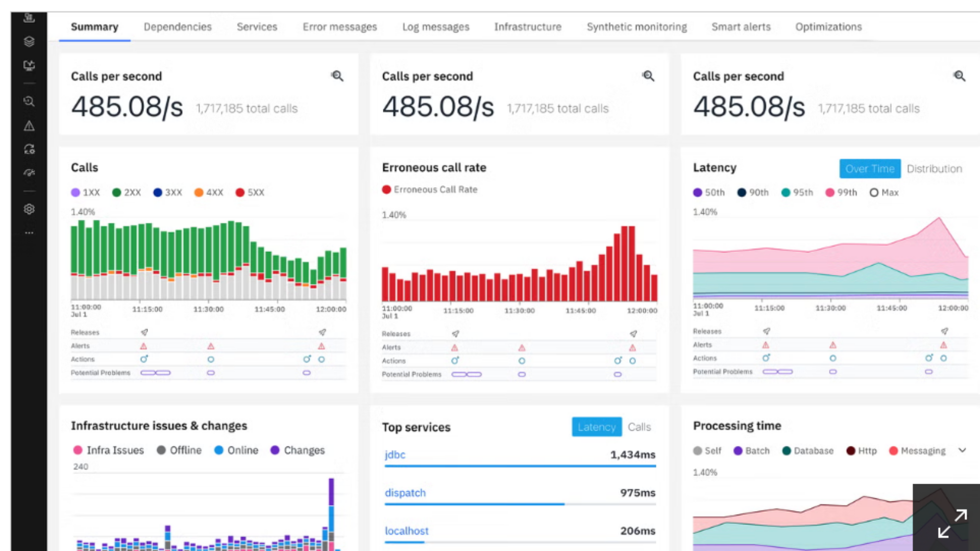
Task: Click zoom icon on first Calls per second card
Action: pos(337,76)
